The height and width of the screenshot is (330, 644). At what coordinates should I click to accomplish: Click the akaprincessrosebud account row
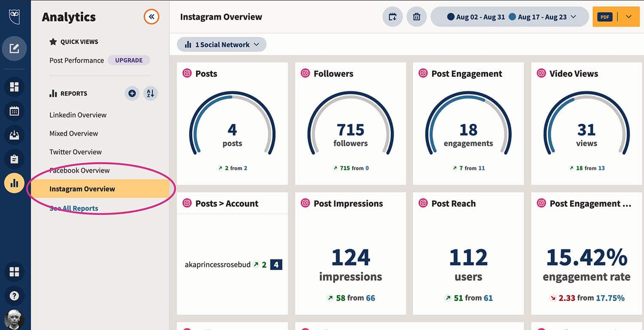point(233,265)
